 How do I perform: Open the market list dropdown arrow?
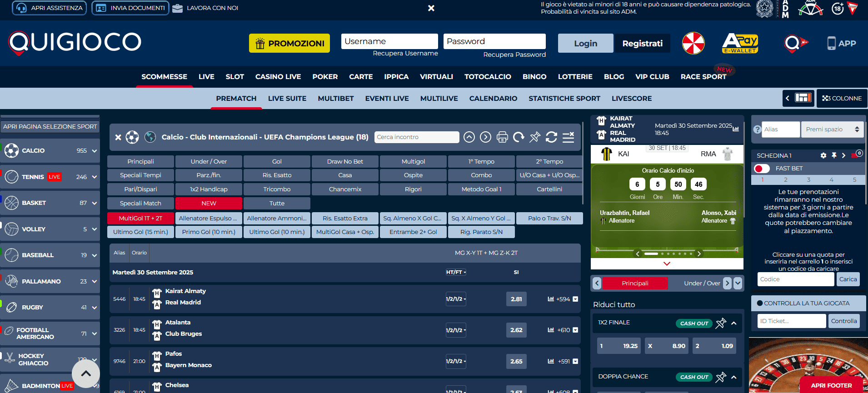point(738,283)
